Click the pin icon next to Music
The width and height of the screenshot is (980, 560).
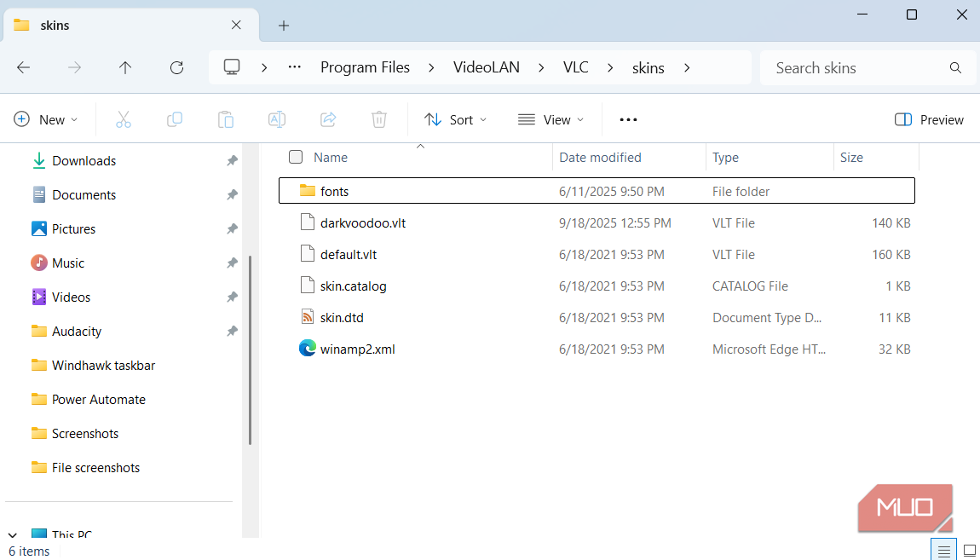tap(232, 263)
